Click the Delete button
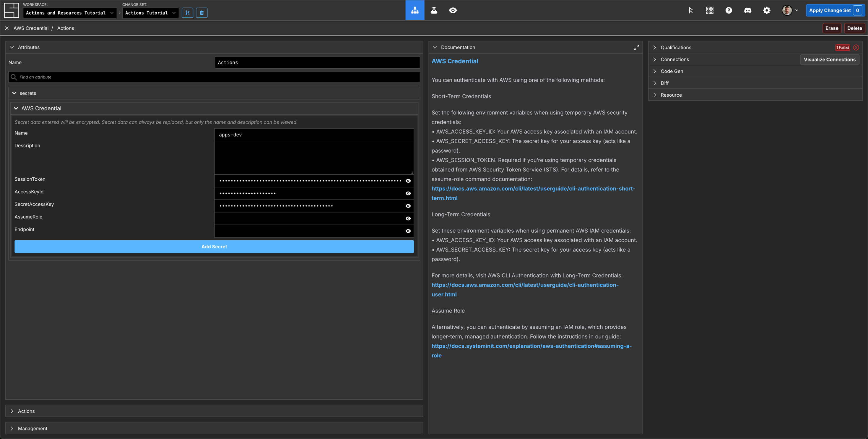868x439 pixels. pyautogui.click(x=854, y=28)
